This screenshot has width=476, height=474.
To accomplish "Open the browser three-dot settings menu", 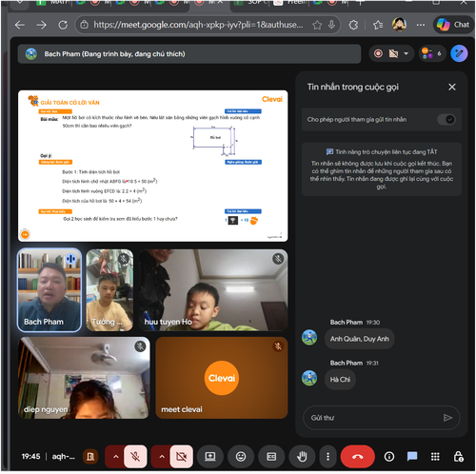I will coord(421,25).
